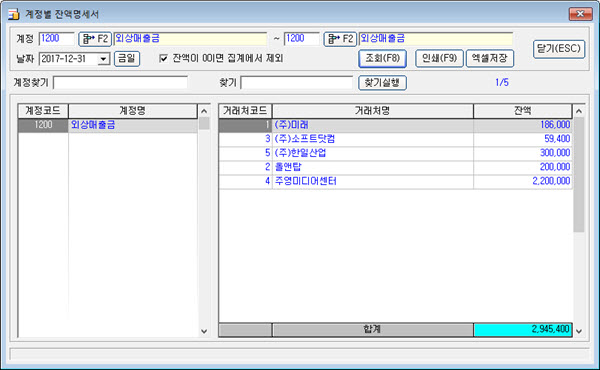This screenshot has width=600, height=370.
Task: Click the 거래처코드 column header
Action: coord(245,111)
